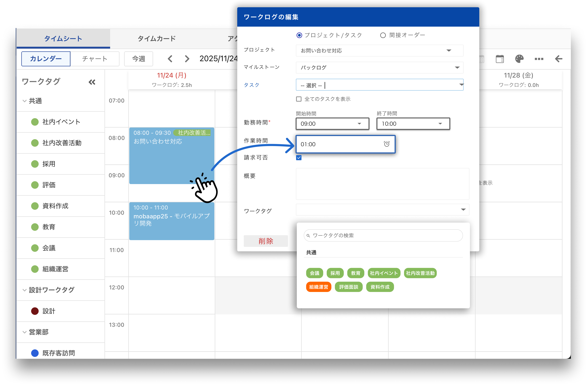Uncheck the 請求可否 checkbox
588x386 pixels.
(299, 158)
